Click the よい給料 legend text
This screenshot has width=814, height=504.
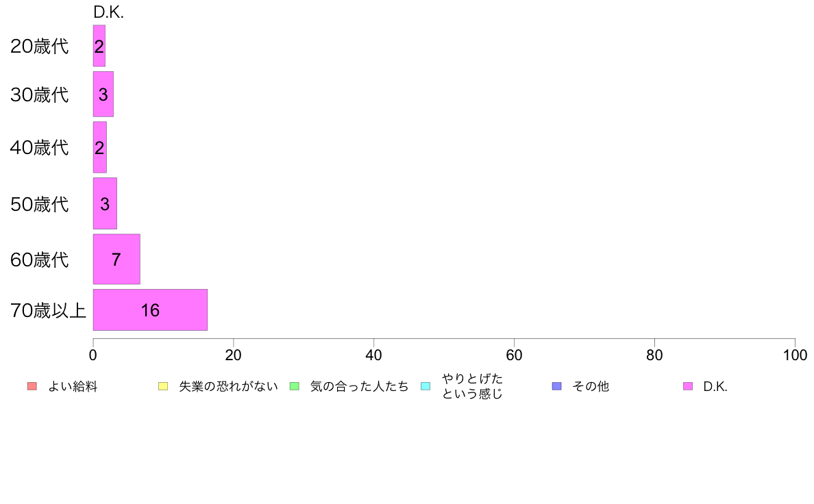click(x=73, y=386)
